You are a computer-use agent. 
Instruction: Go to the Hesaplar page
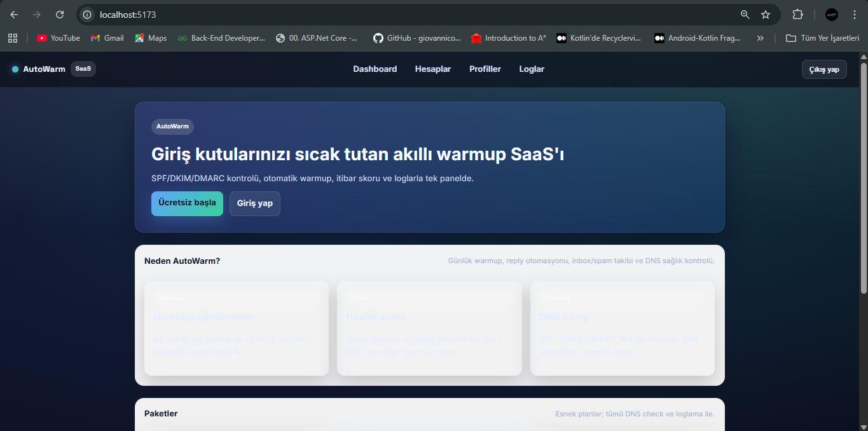coord(432,69)
